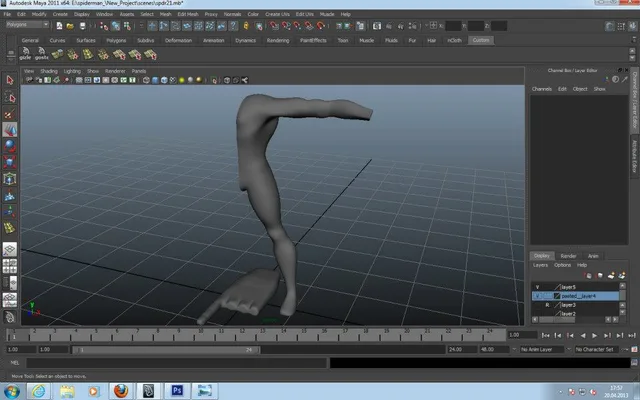Open the viewport Shading menu

pos(49,71)
